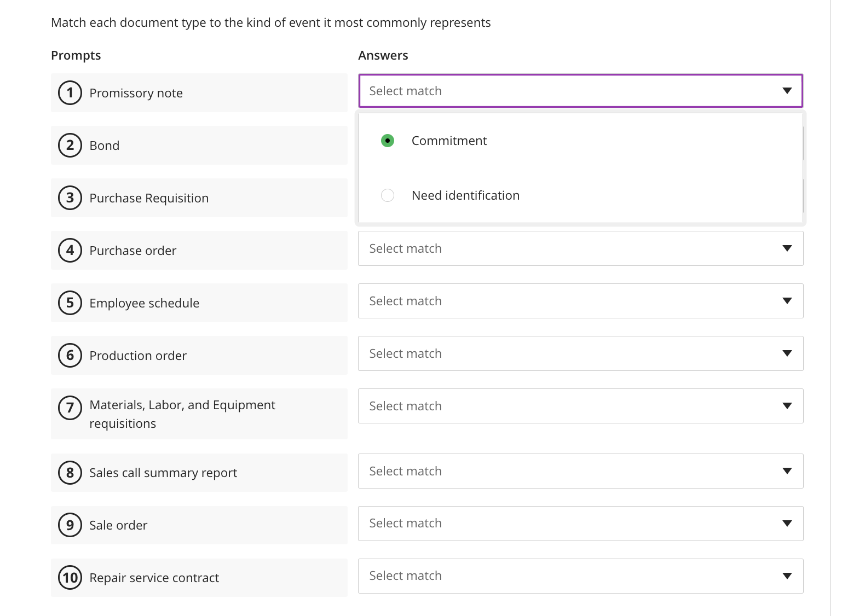Screen dimensions: 865x616
Task: Expand the Employee schedule match dropdown
Action: (580, 301)
